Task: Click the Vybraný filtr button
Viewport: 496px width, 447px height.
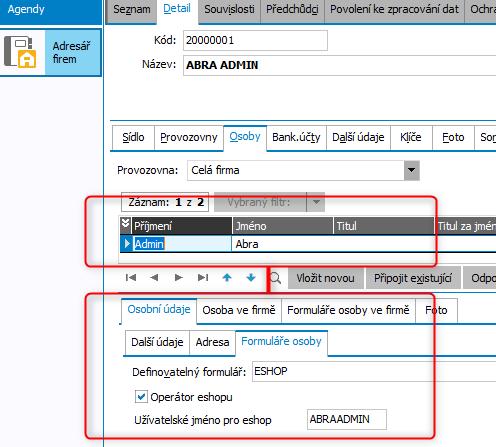Action: pos(260,202)
